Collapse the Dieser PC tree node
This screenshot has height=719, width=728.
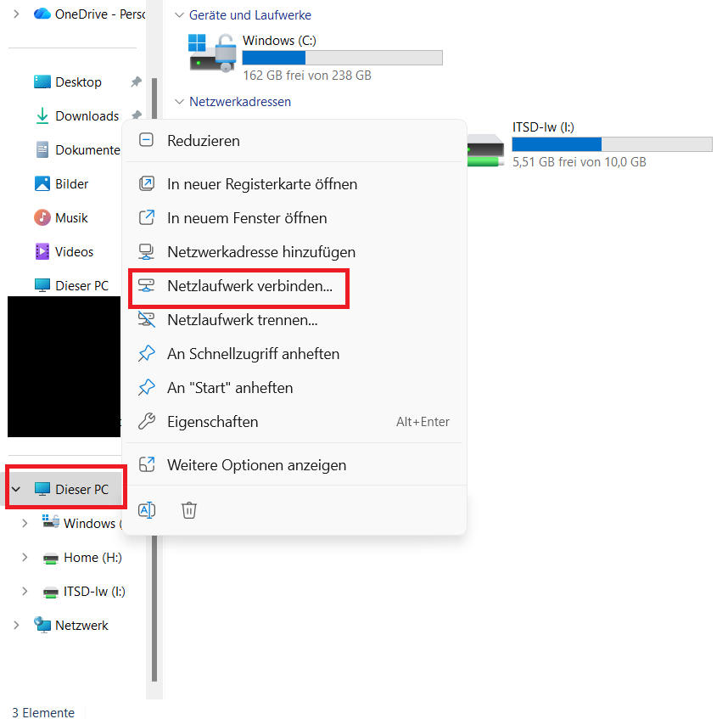pos(16,490)
